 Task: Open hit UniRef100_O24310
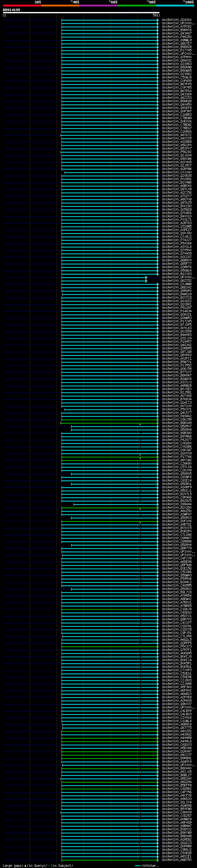tap(177, 20)
